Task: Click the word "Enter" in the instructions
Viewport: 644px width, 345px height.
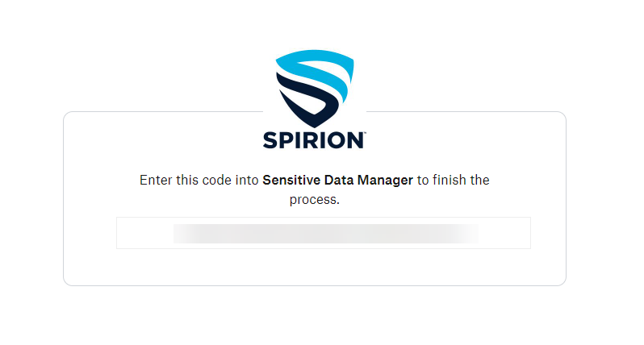Action: point(157,180)
